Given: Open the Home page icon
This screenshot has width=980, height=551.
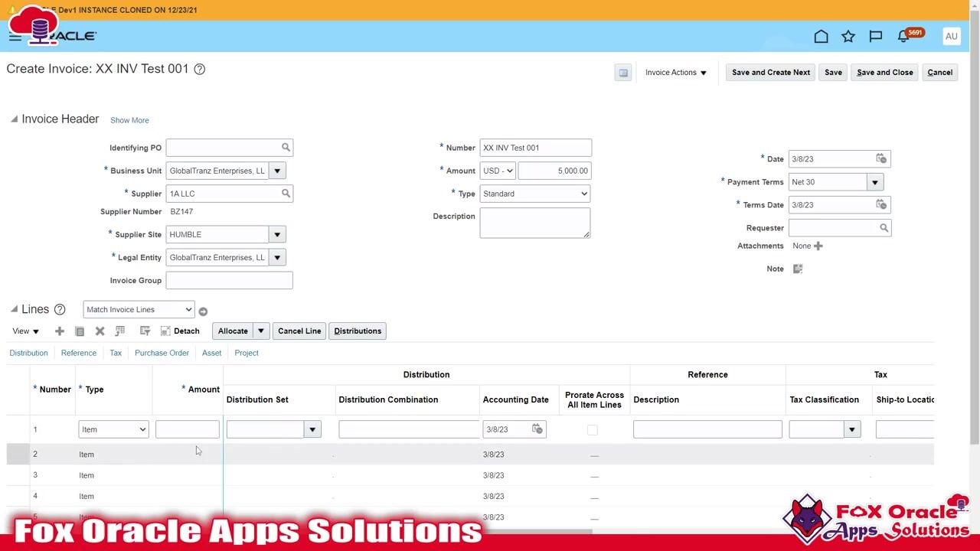Looking at the screenshot, I should pyautogui.click(x=821, y=36).
